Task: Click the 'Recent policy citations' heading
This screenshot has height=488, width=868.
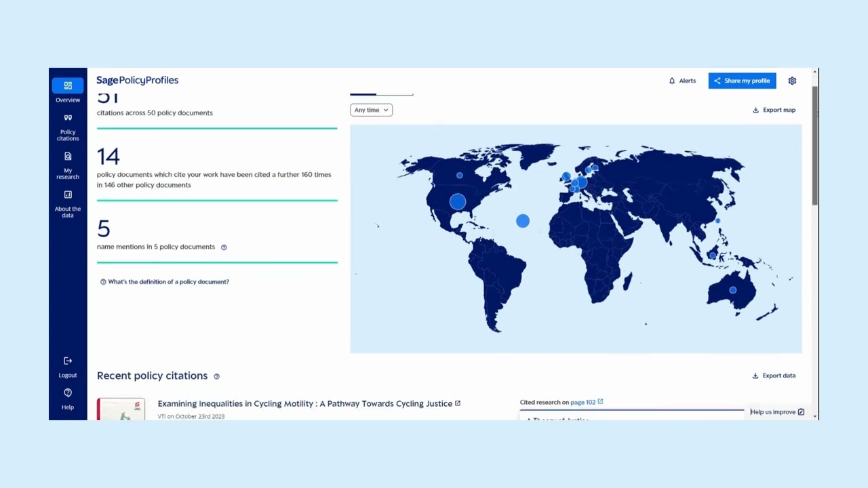Action: [x=152, y=375]
